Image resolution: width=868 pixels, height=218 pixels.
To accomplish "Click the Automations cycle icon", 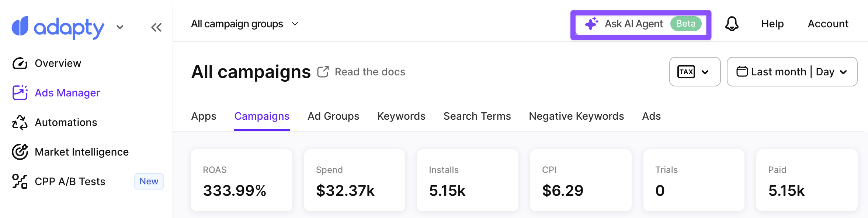I will [20, 122].
